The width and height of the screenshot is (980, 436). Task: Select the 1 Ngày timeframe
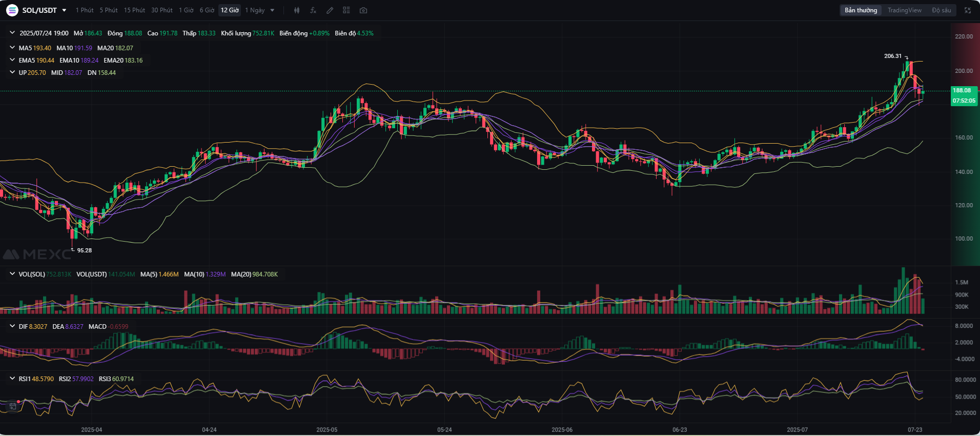click(255, 10)
